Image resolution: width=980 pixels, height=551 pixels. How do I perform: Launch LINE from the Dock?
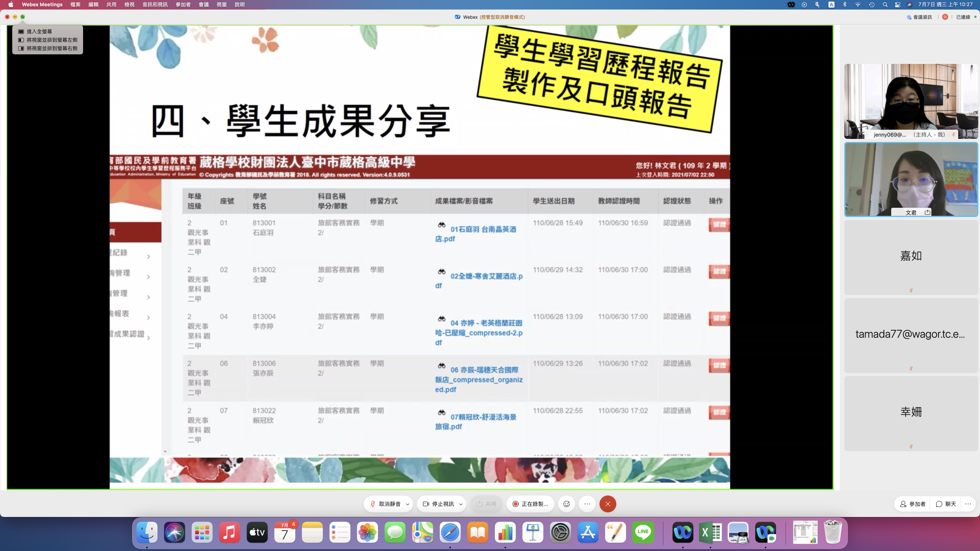pos(643,532)
